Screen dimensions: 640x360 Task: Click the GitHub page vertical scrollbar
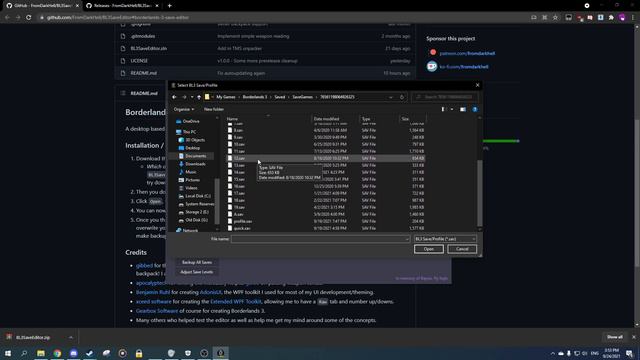637,192
